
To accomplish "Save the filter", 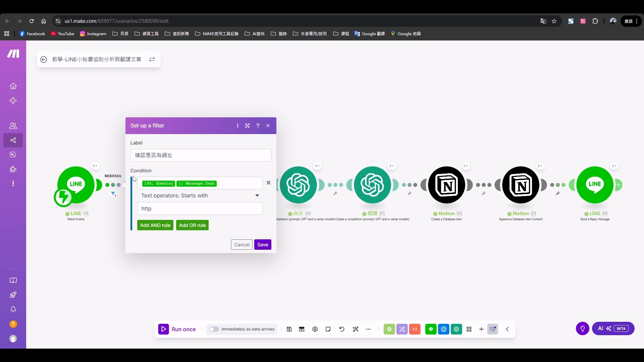I will coord(263,245).
